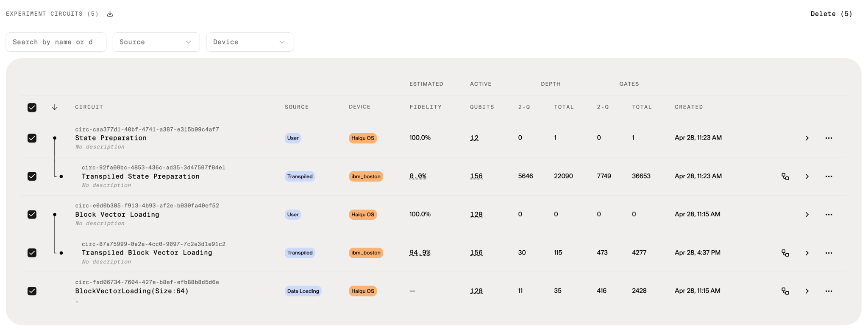Open the State Preparation circuit name
The height and width of the screenshot is (333, 868).
[x=111, y=138]
